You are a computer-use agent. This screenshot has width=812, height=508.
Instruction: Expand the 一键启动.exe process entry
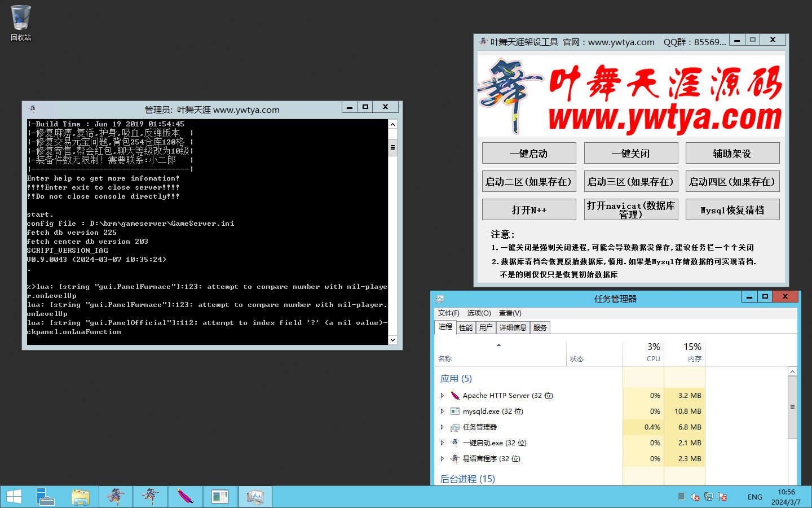pos(442,443)
